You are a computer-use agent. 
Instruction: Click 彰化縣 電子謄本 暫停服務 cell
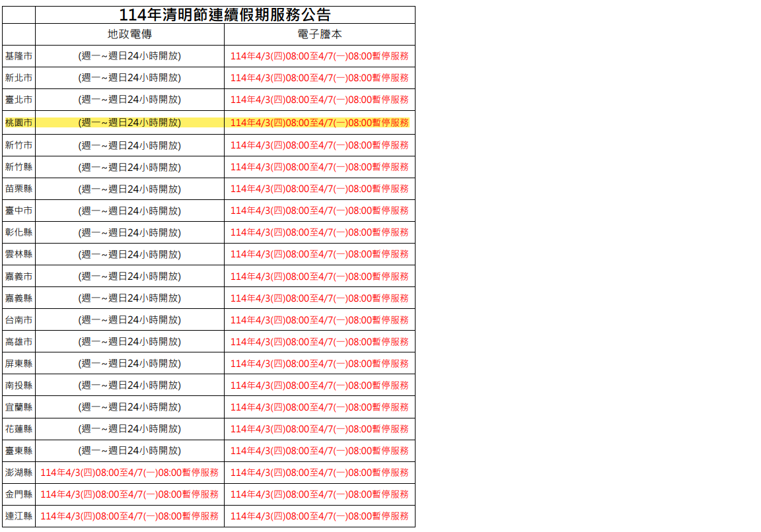(319, 233)
